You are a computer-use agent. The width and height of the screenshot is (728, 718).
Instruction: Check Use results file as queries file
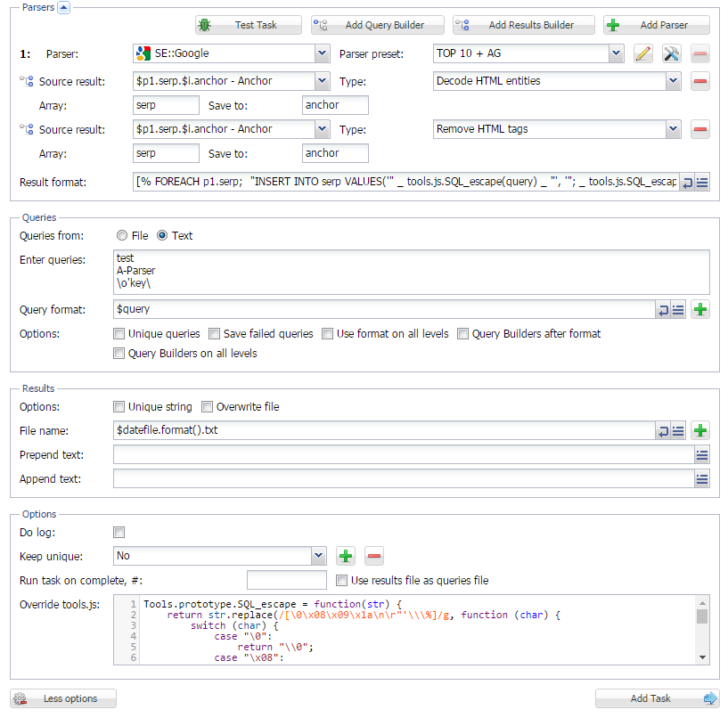pos(340,580)
